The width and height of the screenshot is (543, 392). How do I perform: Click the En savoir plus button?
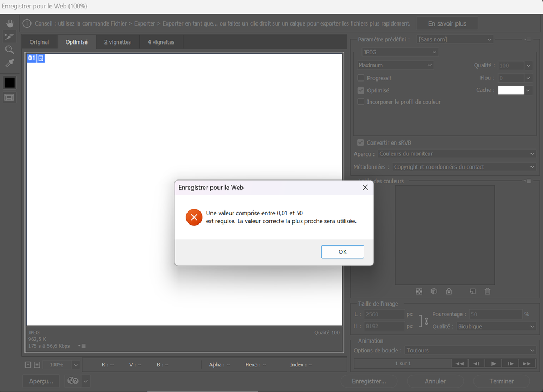tap(447, 23)
